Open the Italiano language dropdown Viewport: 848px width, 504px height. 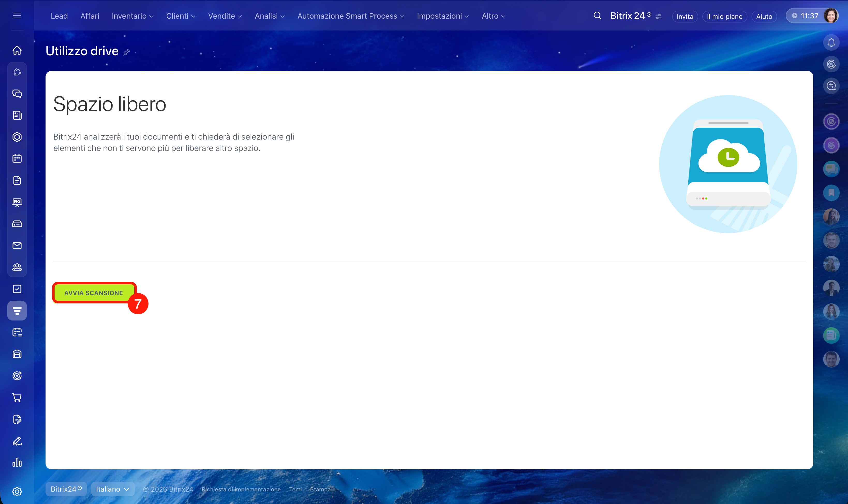[x=113, y=489]
